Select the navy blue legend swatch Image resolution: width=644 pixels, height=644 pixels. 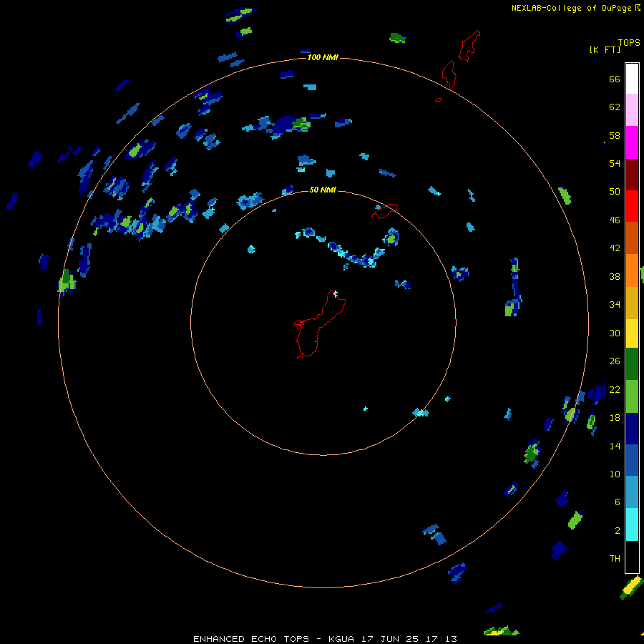coord(632,429)
